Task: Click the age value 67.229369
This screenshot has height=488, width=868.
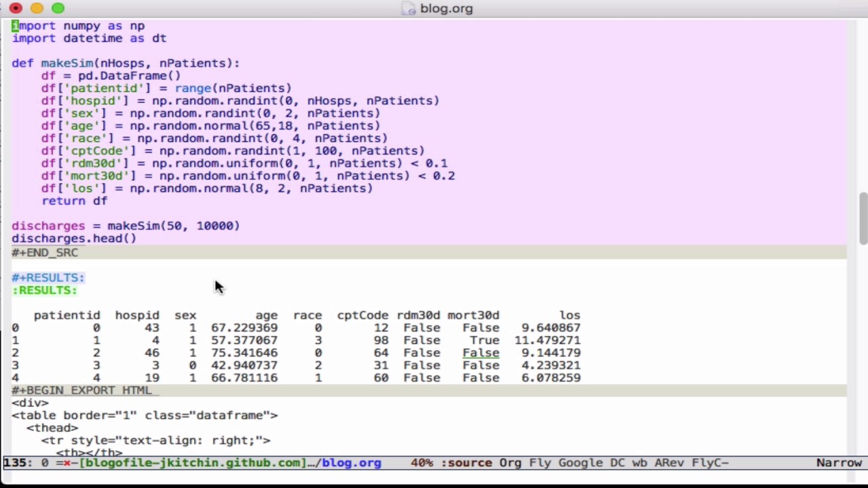Action: 244,327
